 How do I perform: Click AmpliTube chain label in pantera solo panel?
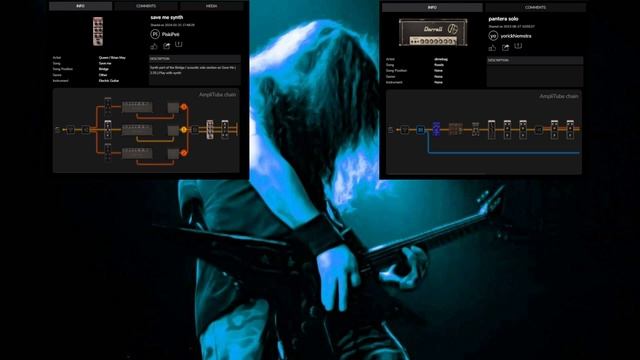coord(559,96)
